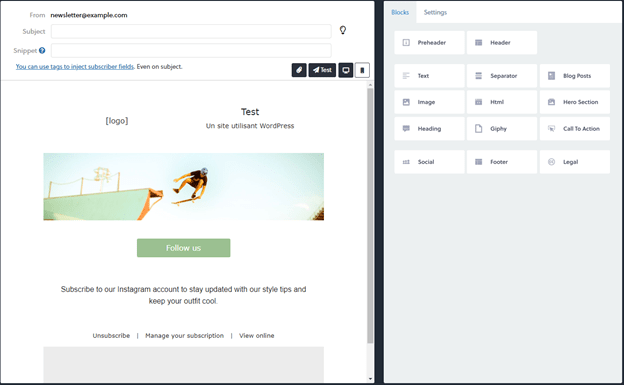
Task: Focus the Snippet input field
Action: coord(191,51)
